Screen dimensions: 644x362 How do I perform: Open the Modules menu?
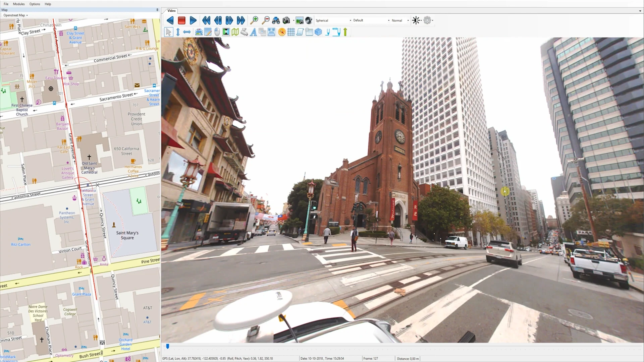click(19, 4)
